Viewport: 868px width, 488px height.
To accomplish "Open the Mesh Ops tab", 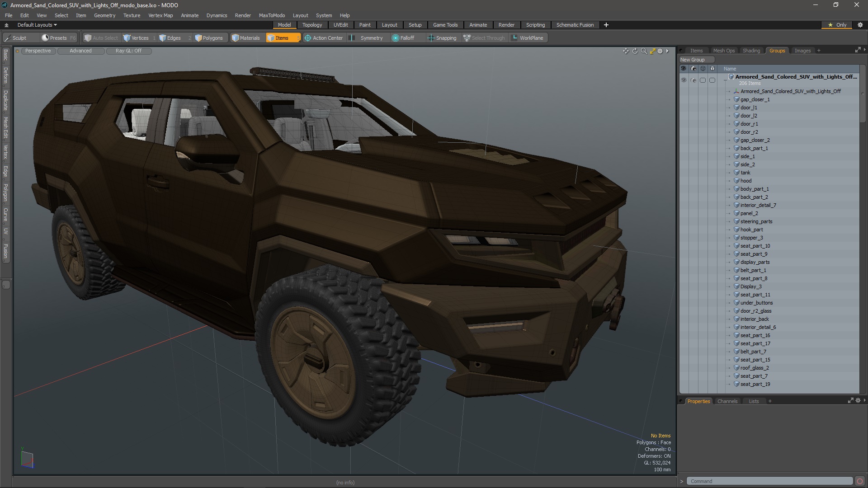I will 723,51.
